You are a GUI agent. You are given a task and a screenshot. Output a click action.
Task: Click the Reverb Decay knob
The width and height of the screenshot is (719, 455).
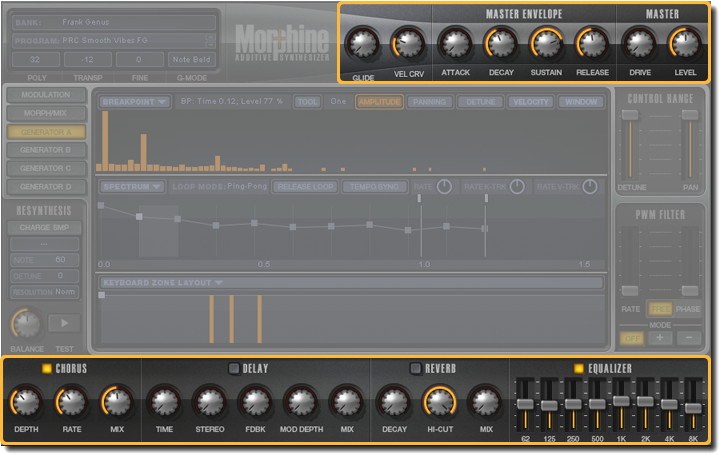click(394, 401)
